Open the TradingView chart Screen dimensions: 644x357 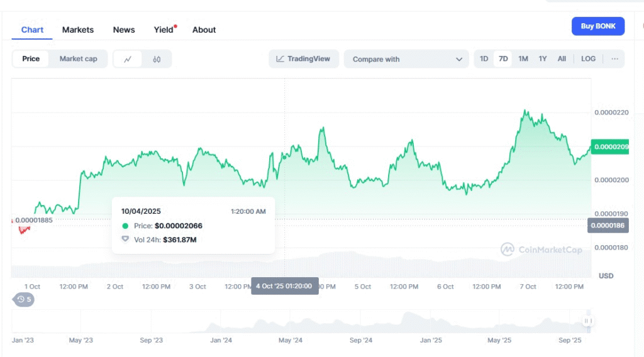(x=304, y=59)
